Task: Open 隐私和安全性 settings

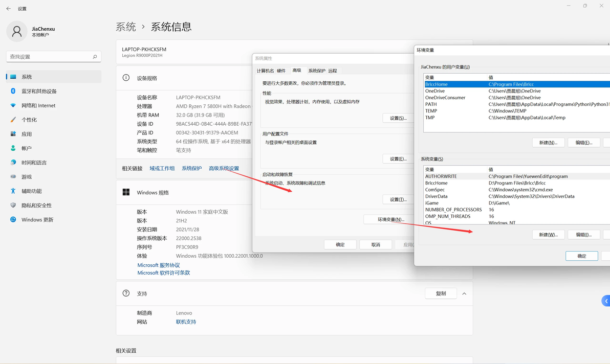Action: (x=54, y=205)
